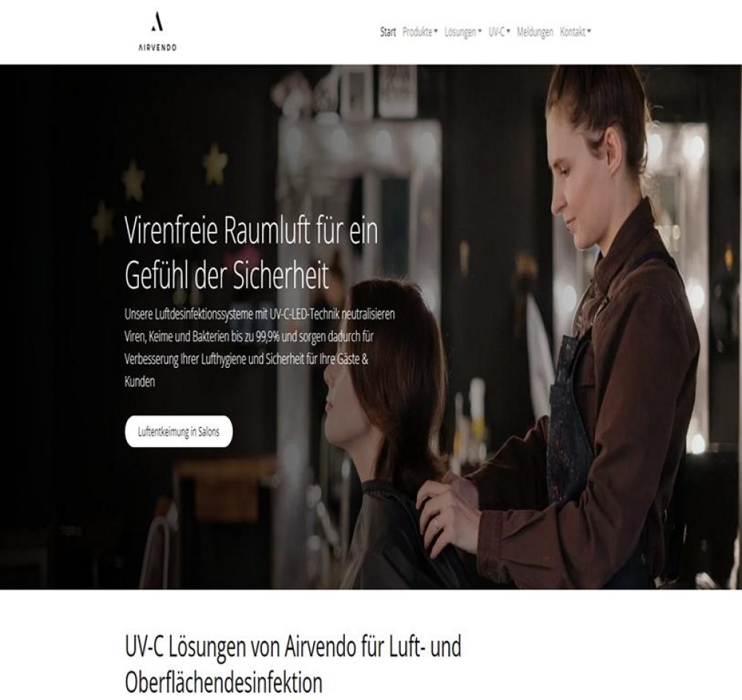Select the UV-C navigation entry
Image resolution: width=742 pixels, height=700 pixels.
pyautogui.click(x=496, y=32)
